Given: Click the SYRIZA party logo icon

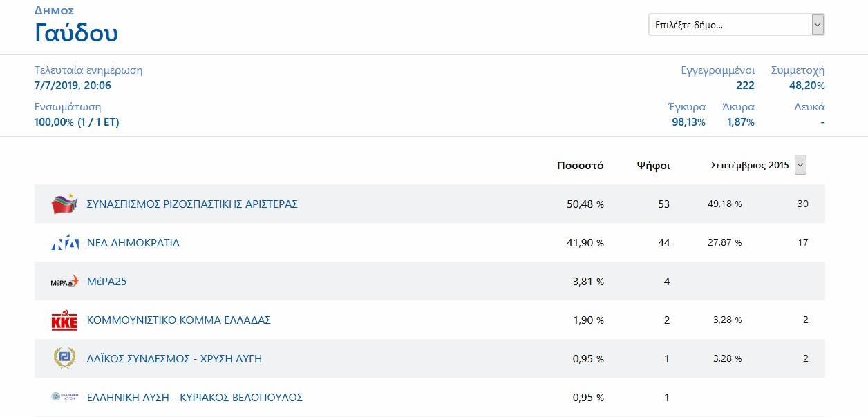Looking at the screenshot, I should [65, 204].
